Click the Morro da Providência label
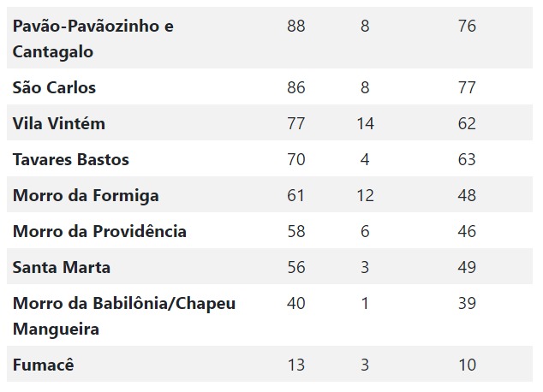The width and height of the screenshot is (543, 392). click(99, 231)
